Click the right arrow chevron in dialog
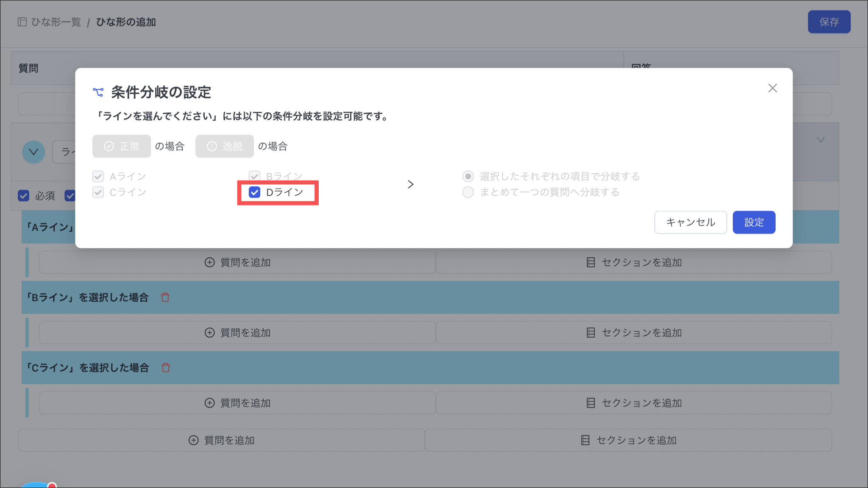Screen dimensions: 868x488 (x=410, y=184)
